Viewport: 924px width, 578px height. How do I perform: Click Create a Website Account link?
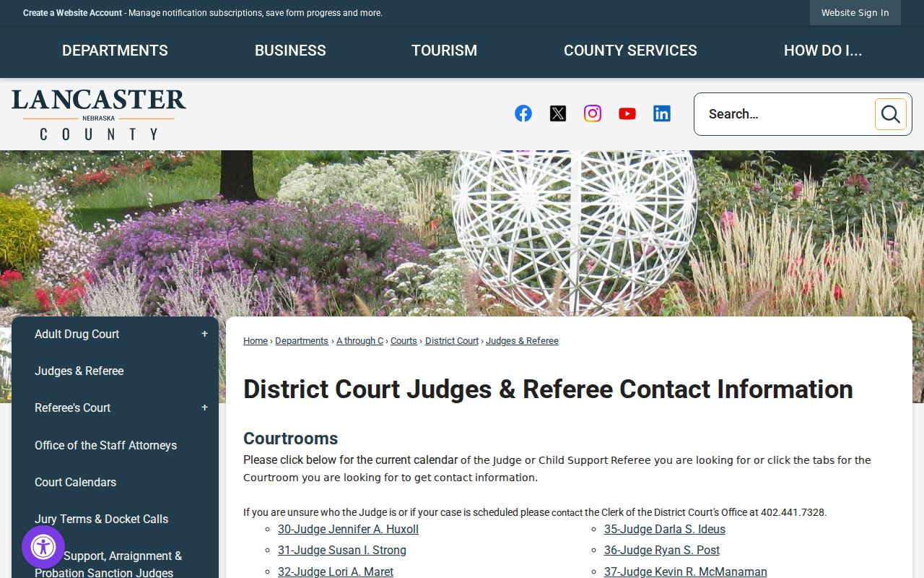pos(72,13)
